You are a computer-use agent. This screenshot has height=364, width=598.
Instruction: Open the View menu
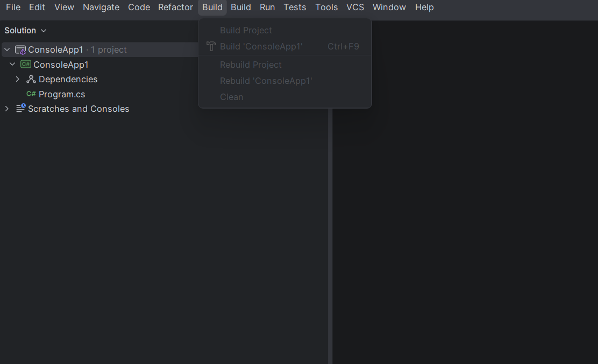64,7
